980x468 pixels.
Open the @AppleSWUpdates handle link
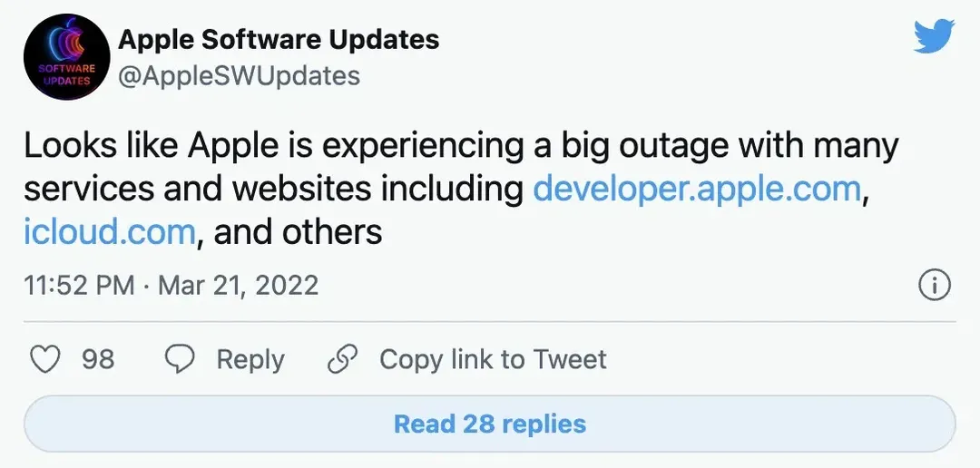tap(240, 75)
